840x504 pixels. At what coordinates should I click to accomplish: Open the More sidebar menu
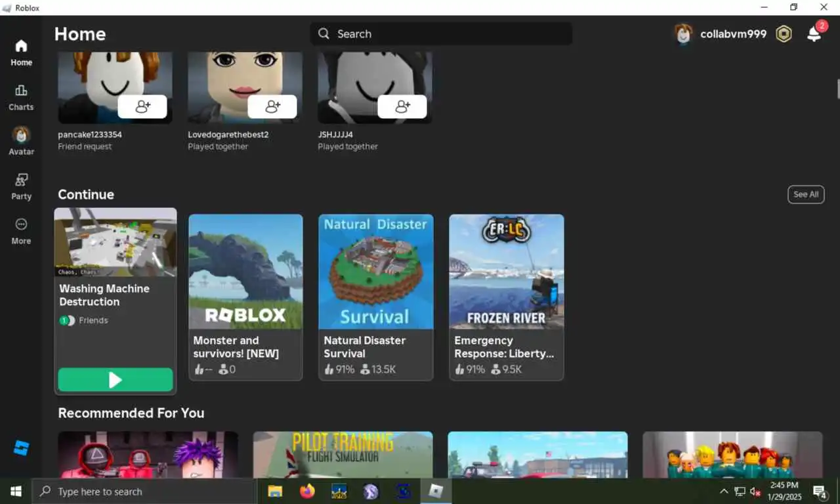click(21, 232)
